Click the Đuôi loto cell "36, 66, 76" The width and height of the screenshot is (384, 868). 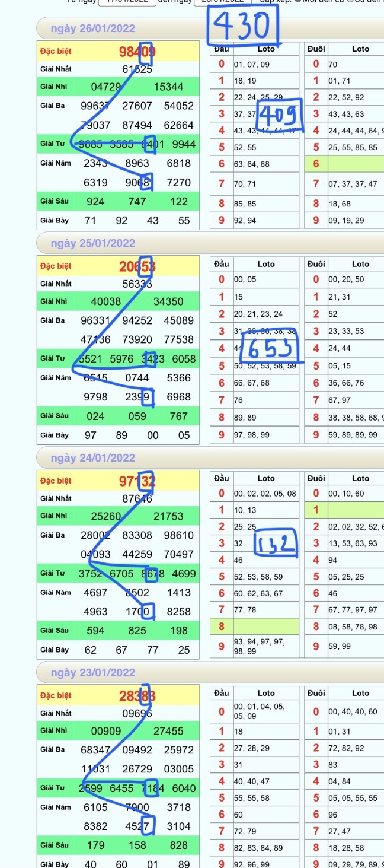coord(346,383)
